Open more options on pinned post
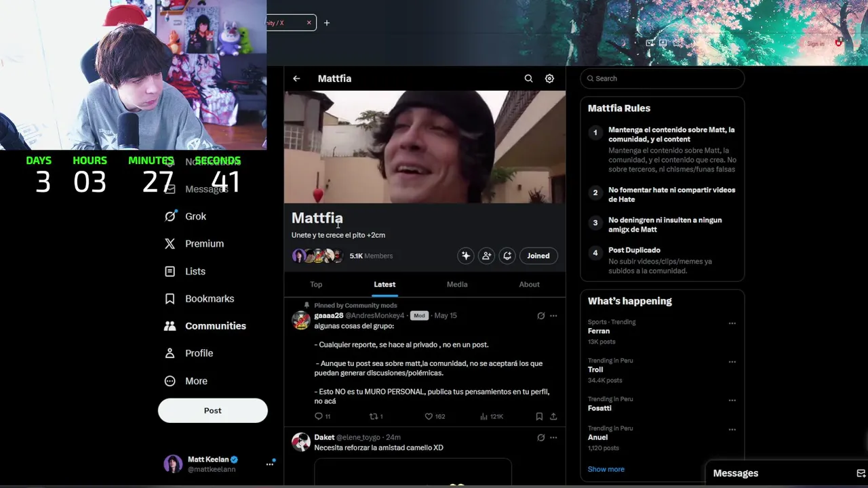 (x=553, y=316)
